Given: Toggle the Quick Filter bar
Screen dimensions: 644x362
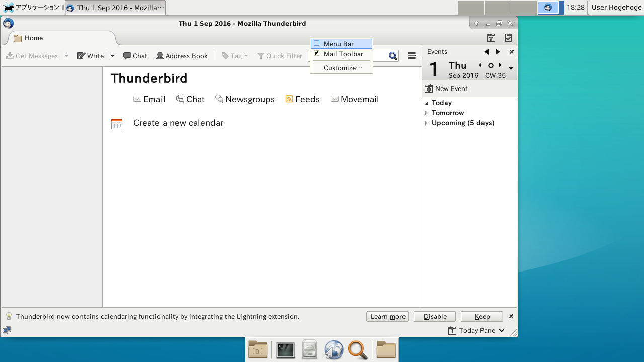Looking at the screenshot, I should pos(280,56).
